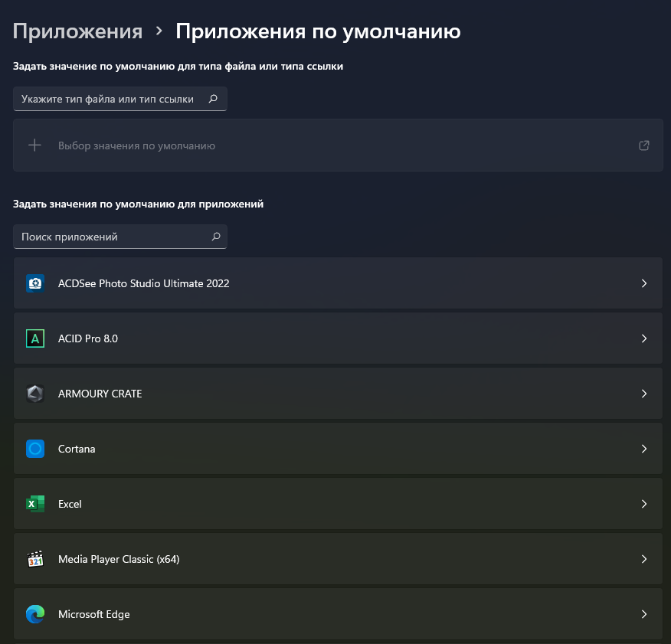Select the Excel app label
671x644 pixels.
tap(70, 504)
